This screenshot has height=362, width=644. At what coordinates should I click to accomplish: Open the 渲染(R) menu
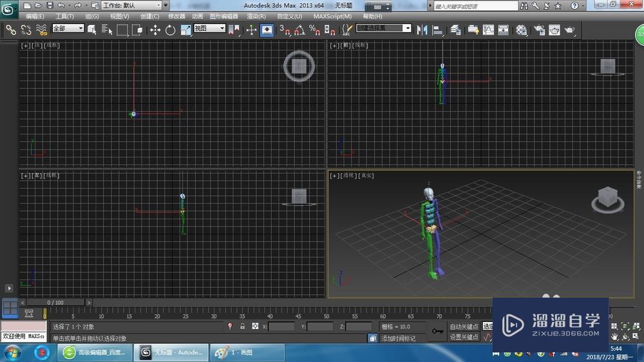[x=256, y=17]
